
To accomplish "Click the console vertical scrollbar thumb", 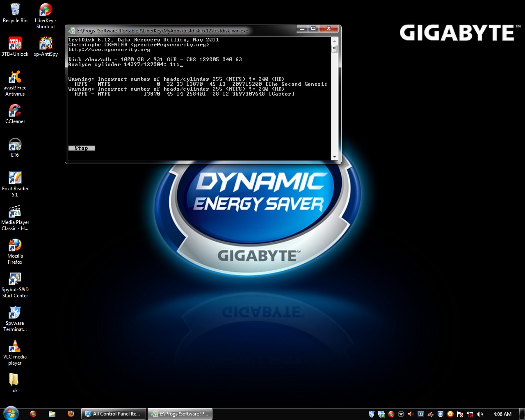I will [334, 49].
